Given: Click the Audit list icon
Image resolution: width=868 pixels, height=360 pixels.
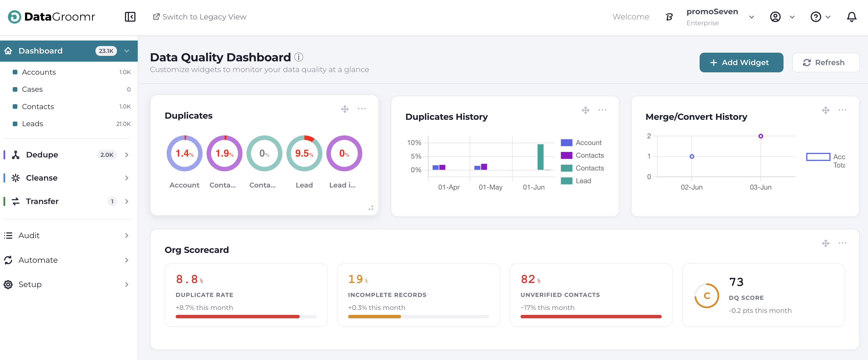Looking at the screenshot, I should 8,235.
